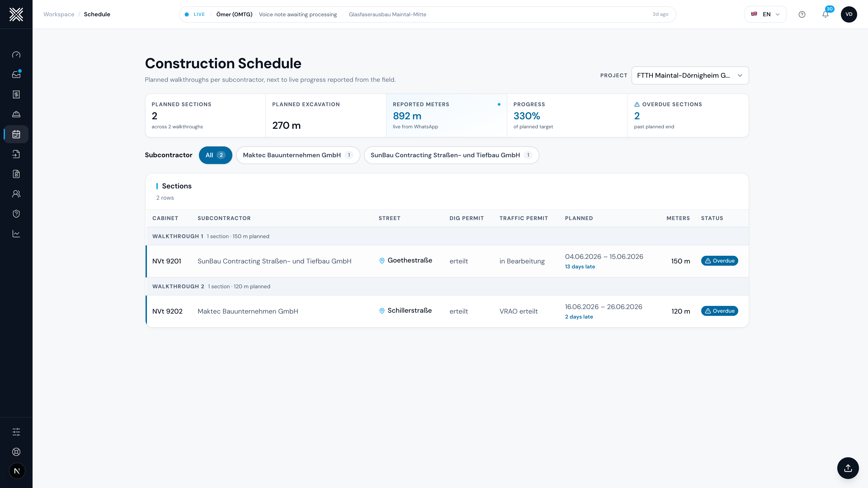Collapse the Walkthrough 1 group header
Viewport: 868px width, 488px height.
(447, 236)
